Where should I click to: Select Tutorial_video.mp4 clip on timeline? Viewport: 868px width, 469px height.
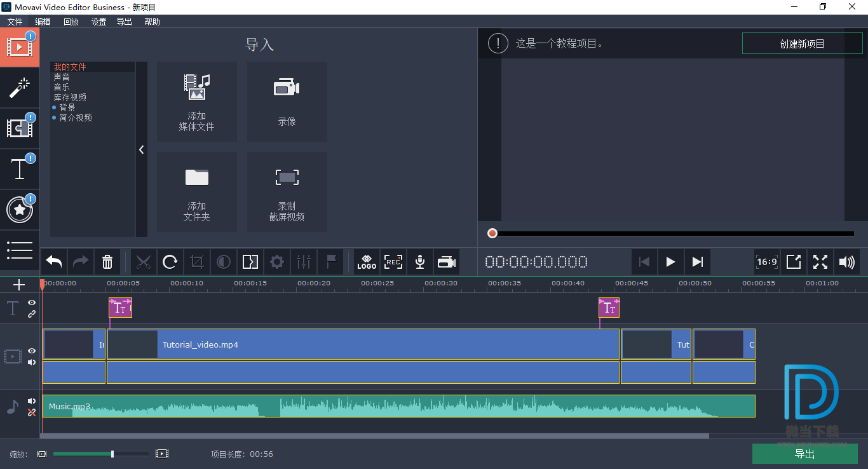point(363,344)
